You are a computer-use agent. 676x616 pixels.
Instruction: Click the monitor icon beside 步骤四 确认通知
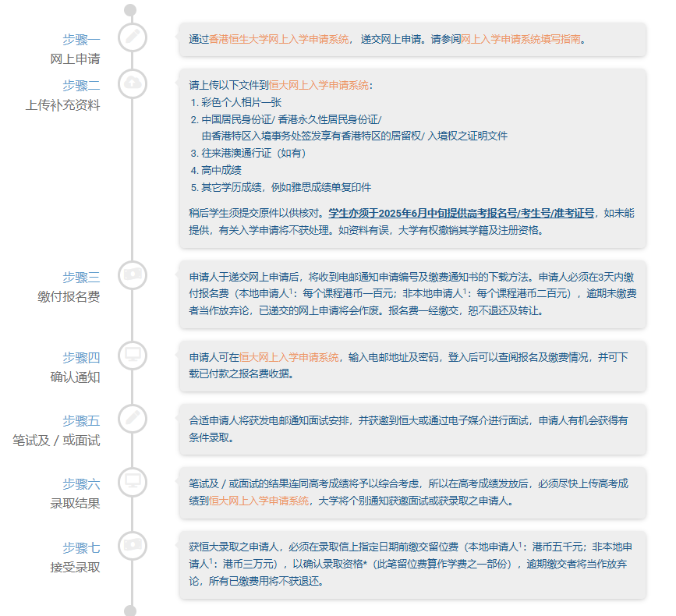[x=131, y=356]
